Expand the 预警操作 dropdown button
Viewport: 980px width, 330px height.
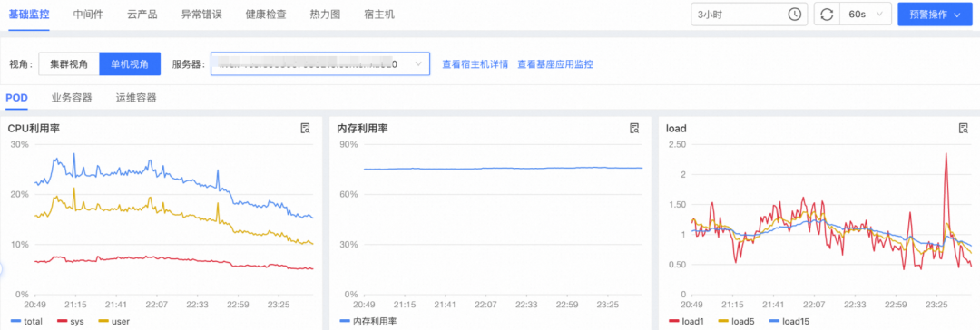(935, 15)
